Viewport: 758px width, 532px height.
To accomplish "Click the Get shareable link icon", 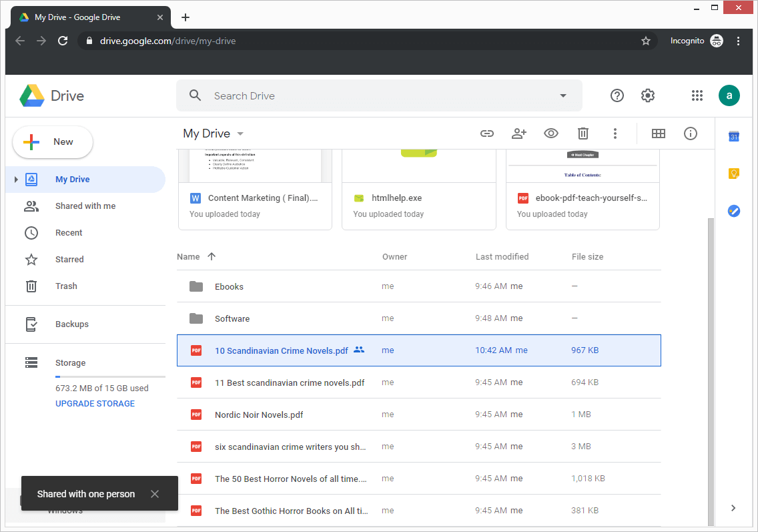I will [x=487, y=134].
